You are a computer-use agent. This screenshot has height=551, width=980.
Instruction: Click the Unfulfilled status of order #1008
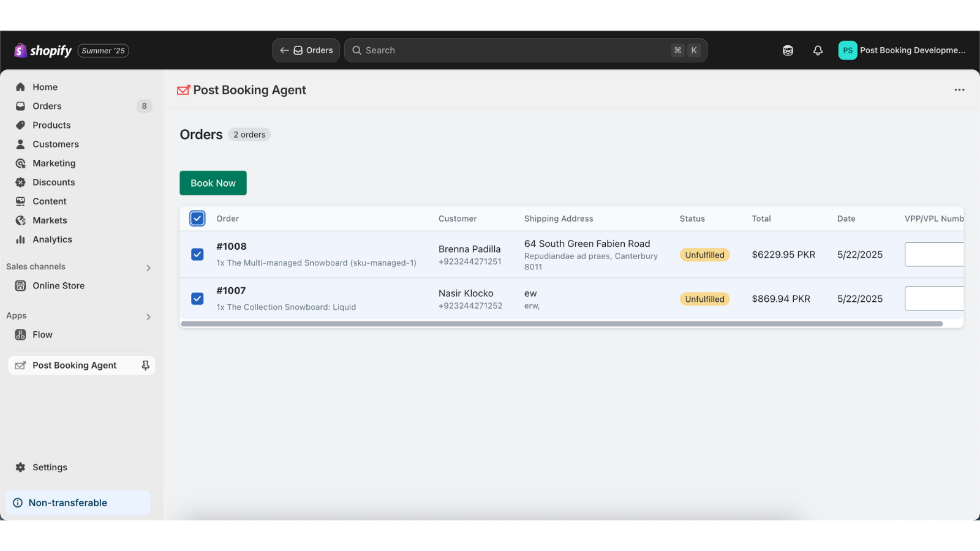click(x=704, y=255)
